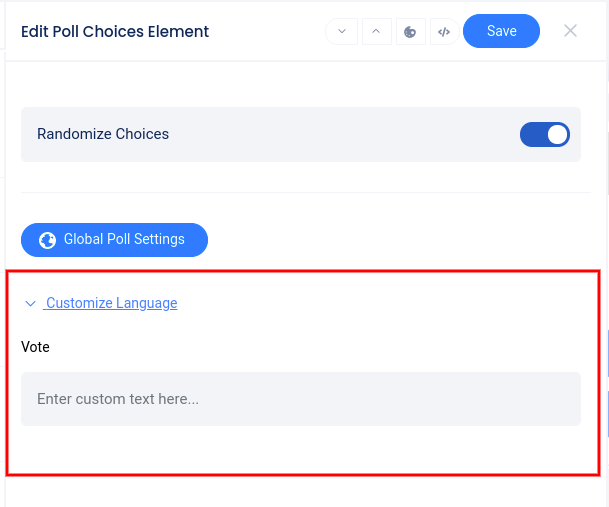Click the Save button label text
Screen dimensions: 609x507
point(502,31)
